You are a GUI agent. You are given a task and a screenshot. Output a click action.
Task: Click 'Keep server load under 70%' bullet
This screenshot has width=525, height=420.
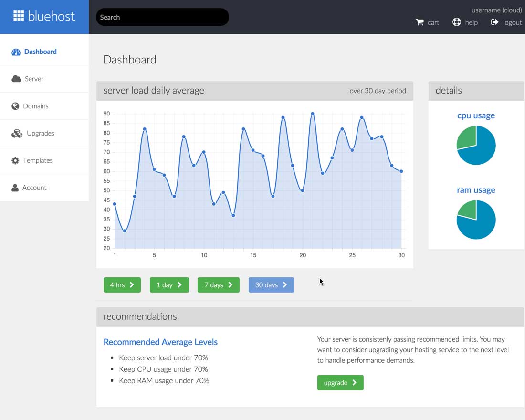click(163, 357)
